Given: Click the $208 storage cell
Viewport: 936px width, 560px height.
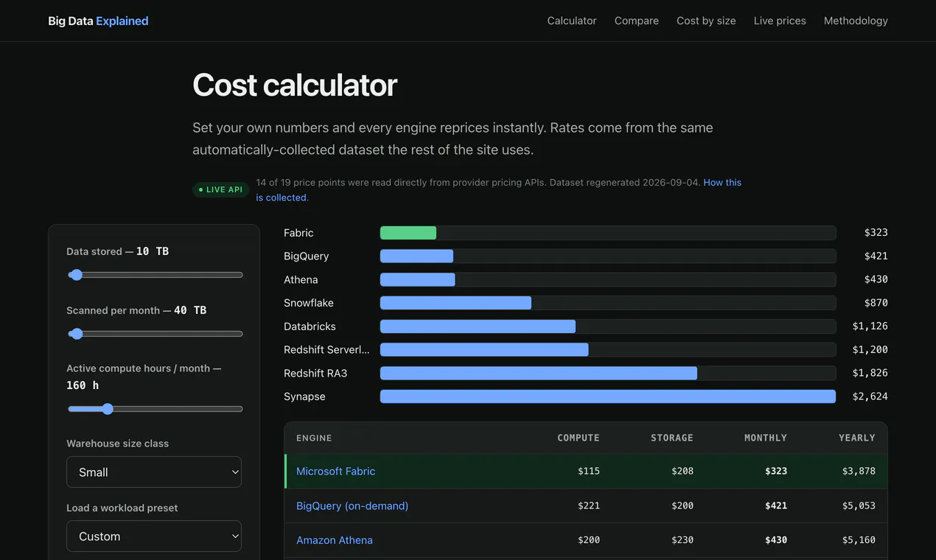Looking at the screenshot, I should click(682, 471).
